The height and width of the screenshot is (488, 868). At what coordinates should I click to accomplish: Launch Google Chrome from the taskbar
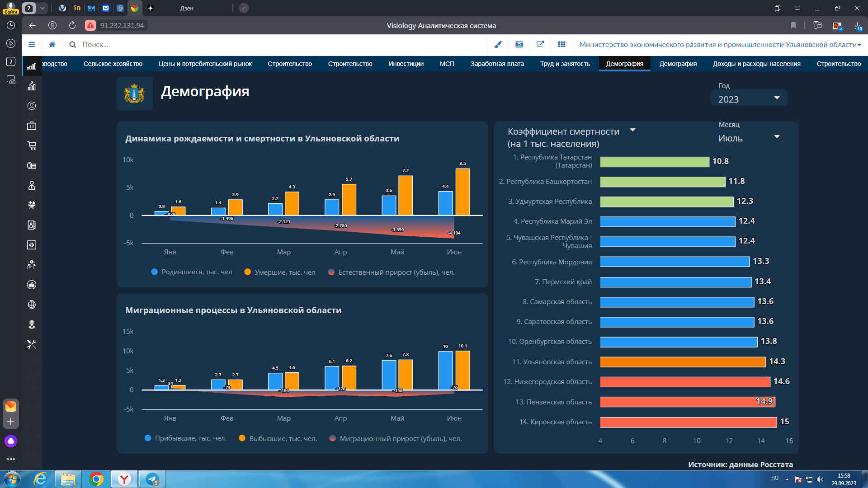(x=96, y=479)
